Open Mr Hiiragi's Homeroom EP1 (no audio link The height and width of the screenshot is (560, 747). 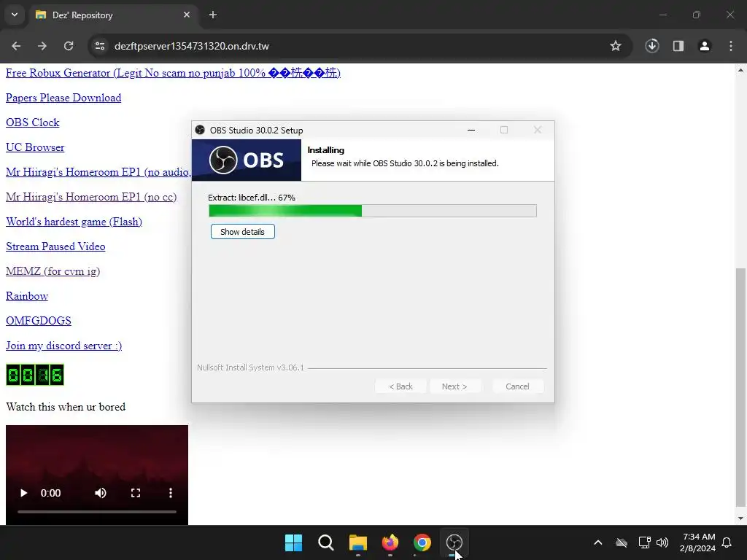(x=98, y=172)
